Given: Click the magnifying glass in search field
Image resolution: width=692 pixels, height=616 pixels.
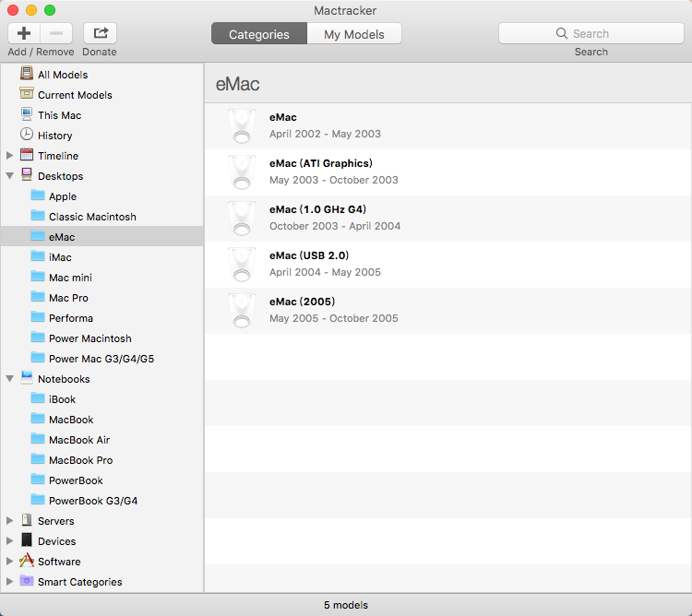Looking at the screenshot, I should coord(561,33).
